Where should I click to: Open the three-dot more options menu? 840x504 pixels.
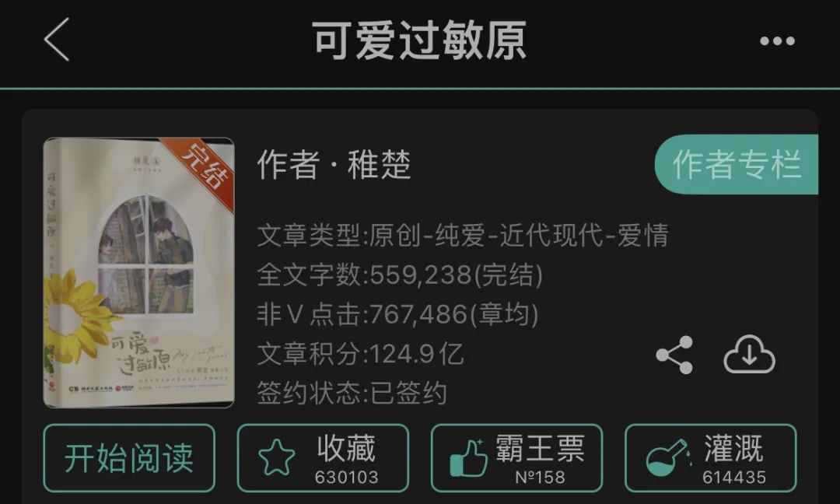[777, 40]
